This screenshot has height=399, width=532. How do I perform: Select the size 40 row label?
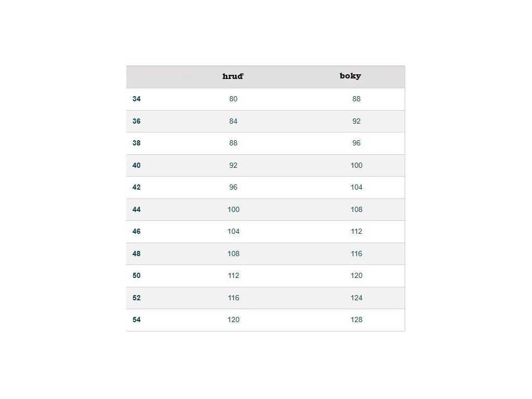pyautogui.click(x=137, y=165)
